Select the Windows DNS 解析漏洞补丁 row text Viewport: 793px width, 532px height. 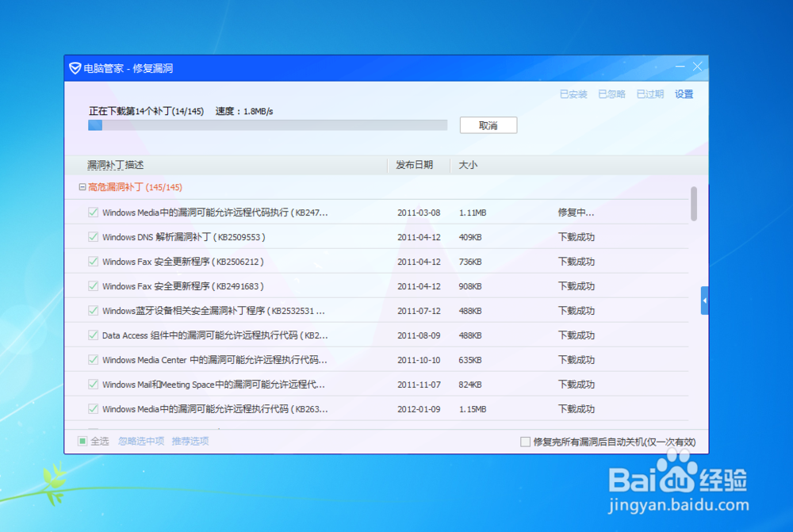[184, 237]
